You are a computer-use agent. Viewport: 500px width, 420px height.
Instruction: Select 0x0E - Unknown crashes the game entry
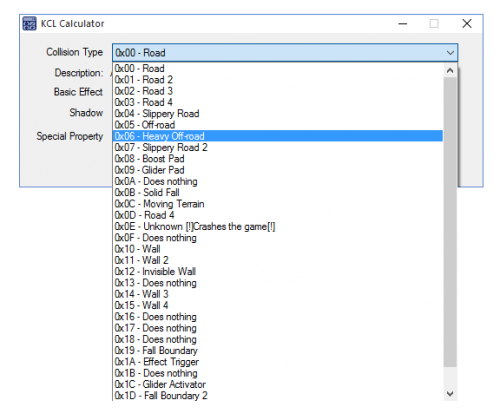[278, 226]
